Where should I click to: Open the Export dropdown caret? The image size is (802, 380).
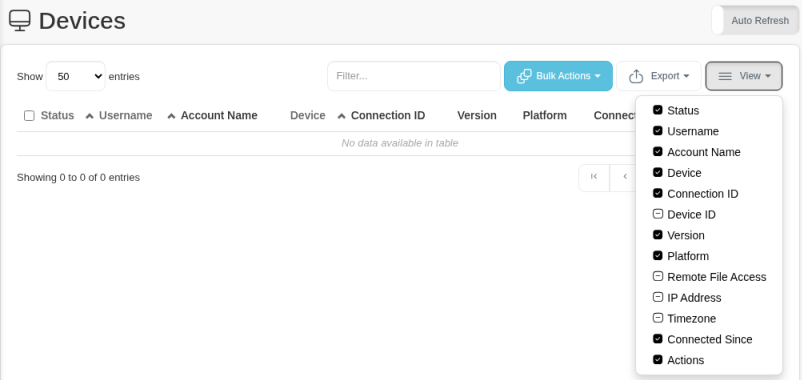tap(686, 76)
